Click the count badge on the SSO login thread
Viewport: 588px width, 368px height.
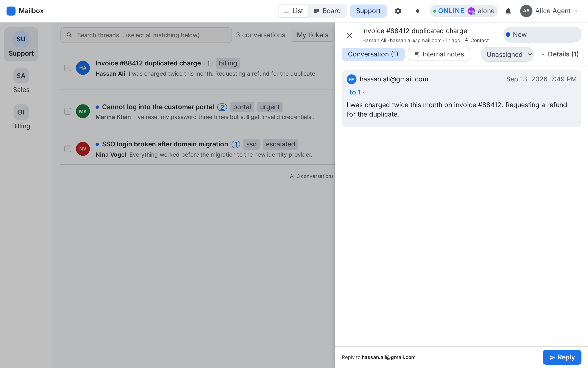(235, 144)
